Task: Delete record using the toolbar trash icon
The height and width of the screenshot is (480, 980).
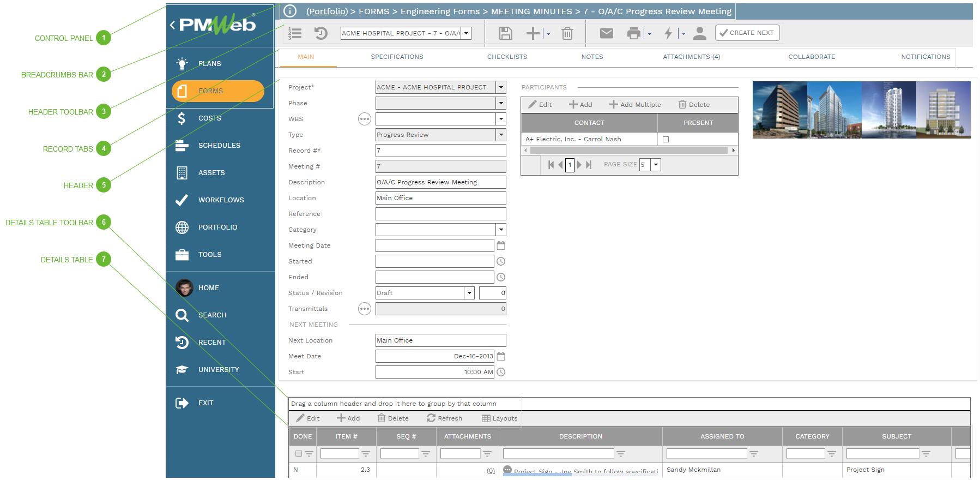Action: point(567,33)
